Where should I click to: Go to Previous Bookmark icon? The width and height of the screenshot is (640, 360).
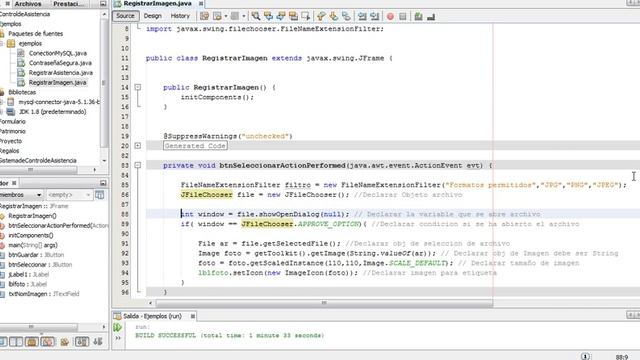[321, 16]
